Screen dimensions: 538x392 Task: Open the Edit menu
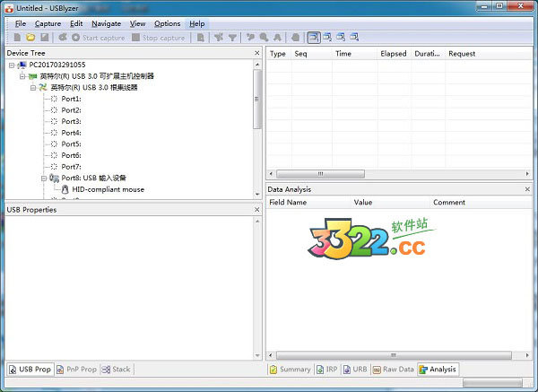pos(76,23)
